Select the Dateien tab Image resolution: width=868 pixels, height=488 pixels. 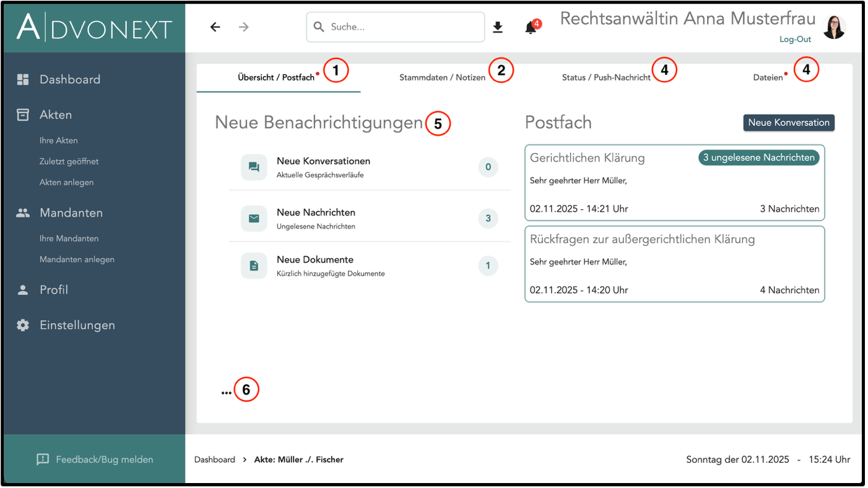click(768, 78)
